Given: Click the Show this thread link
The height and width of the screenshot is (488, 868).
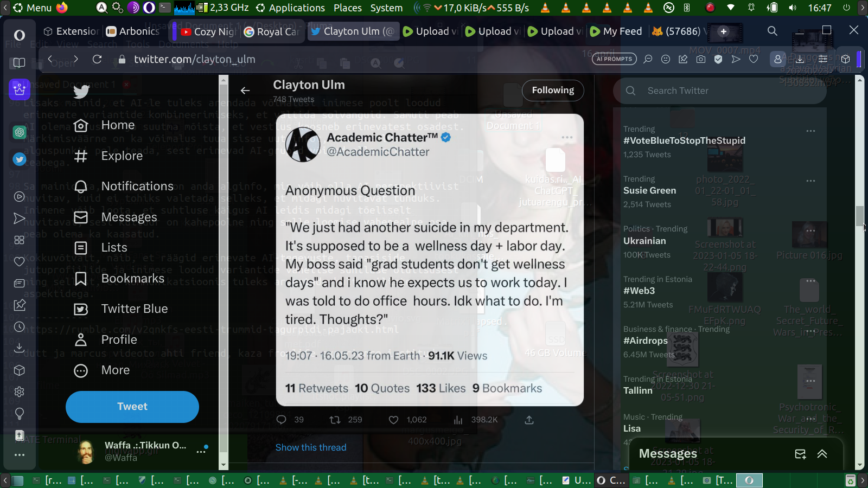Looking at the screenshot, I should click(311, 447).
